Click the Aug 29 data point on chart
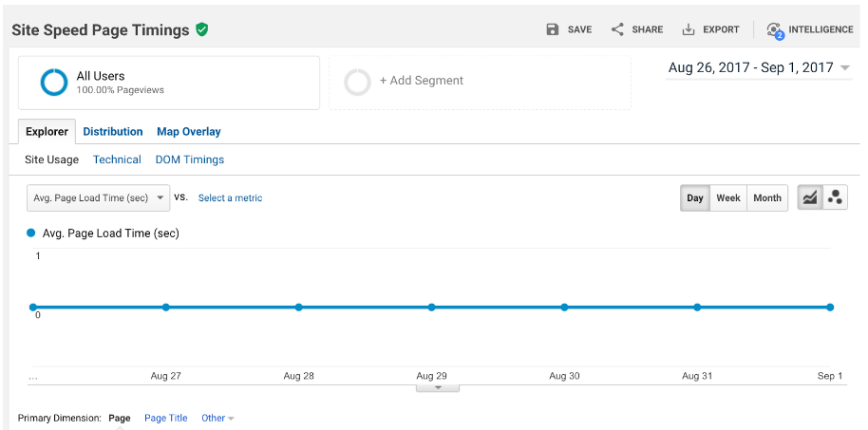Image resolution: width=868 pixels, height=430 pixels. tap(432, 307)
